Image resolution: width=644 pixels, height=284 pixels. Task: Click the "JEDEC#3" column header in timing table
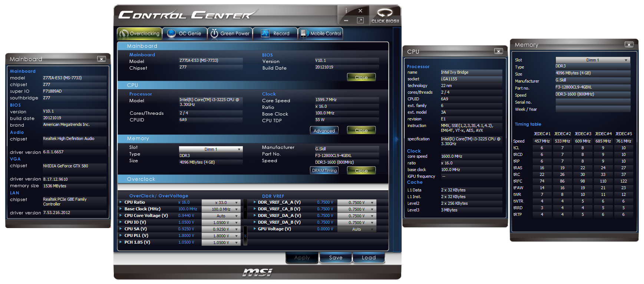pyautogui.click(x=583, y=134)
